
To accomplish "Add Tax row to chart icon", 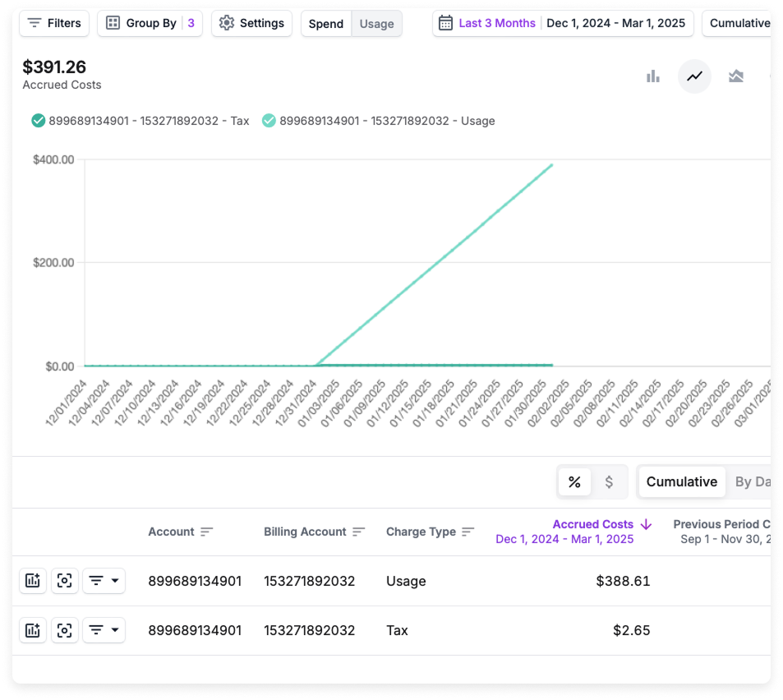I will 33,630.
